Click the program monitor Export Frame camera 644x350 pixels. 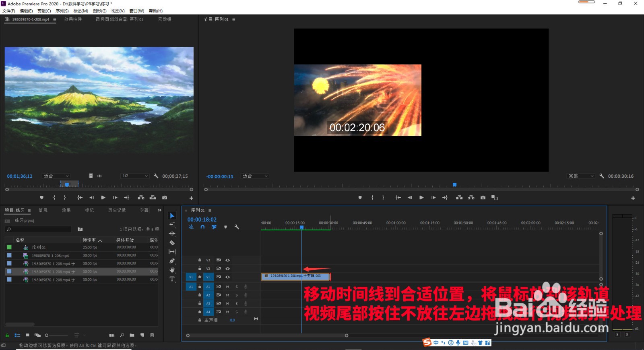click(x=483, y=198)
